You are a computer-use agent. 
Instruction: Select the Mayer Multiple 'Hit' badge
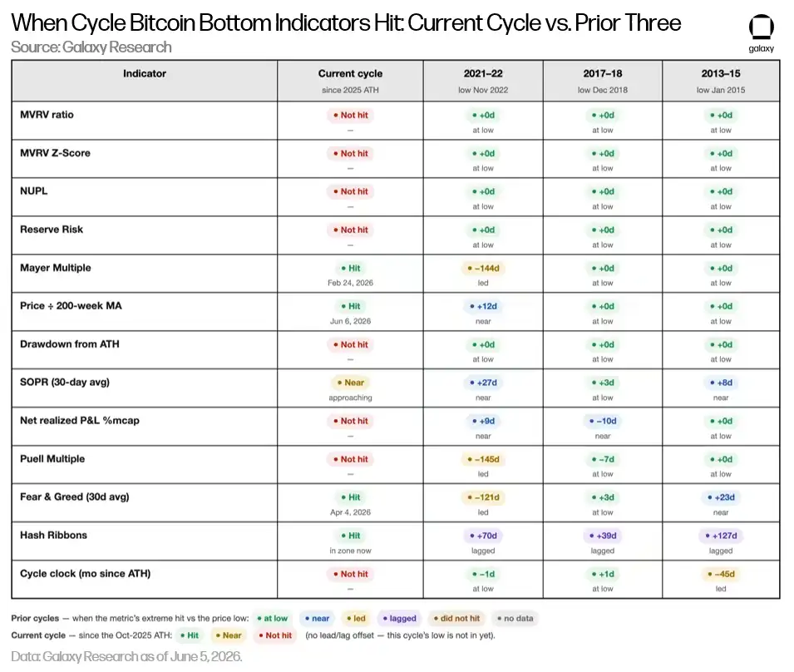350,268
